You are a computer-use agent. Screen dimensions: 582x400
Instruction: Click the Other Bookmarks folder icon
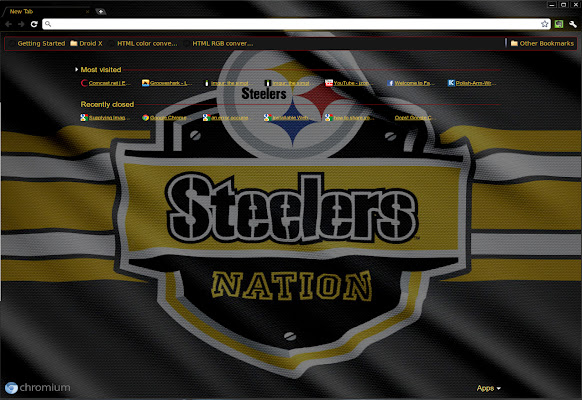tap(514, 43)
